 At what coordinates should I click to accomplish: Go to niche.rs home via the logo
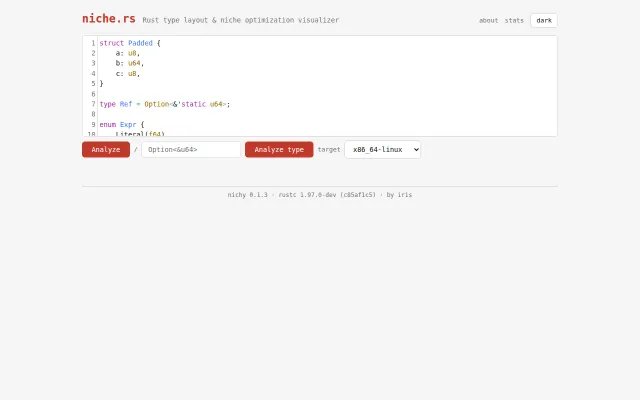point(109,19)
